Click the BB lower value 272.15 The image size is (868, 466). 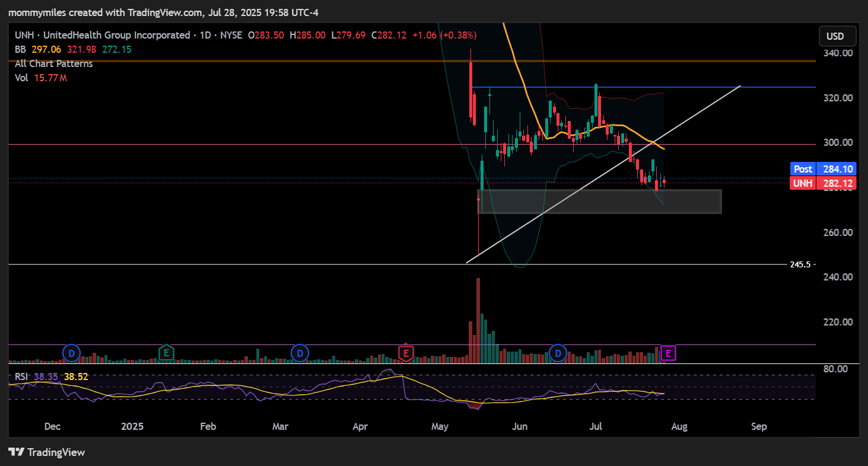click(x=117, y=49)
